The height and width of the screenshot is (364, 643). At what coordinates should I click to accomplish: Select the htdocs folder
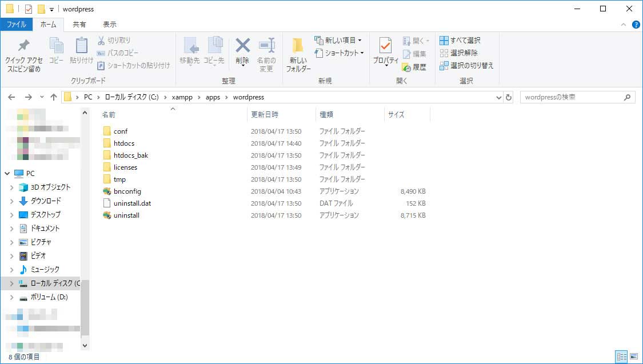tap(124, 143)
